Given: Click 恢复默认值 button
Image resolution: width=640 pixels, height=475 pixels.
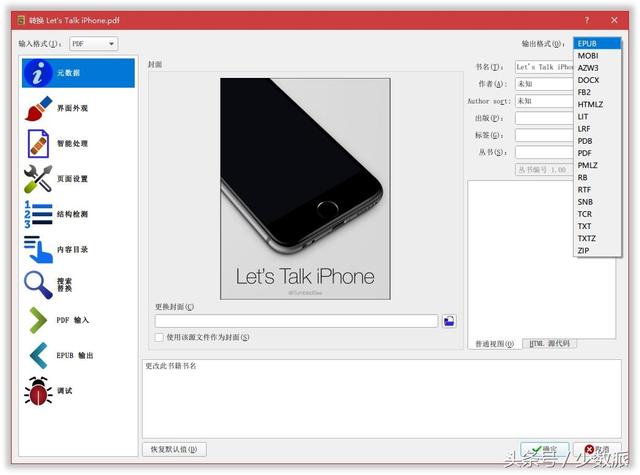Looking at the screenshot, I should 174,449.
